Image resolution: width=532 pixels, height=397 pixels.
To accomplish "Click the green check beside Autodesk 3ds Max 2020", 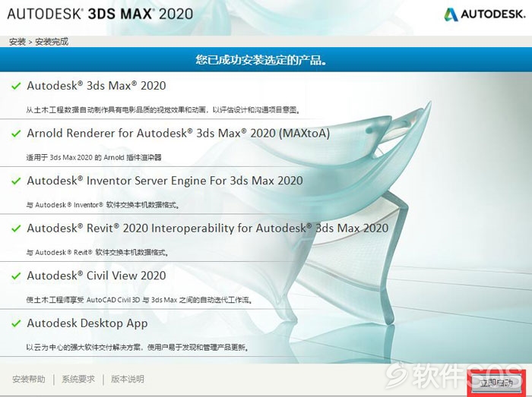I will (x=16, y=86).
